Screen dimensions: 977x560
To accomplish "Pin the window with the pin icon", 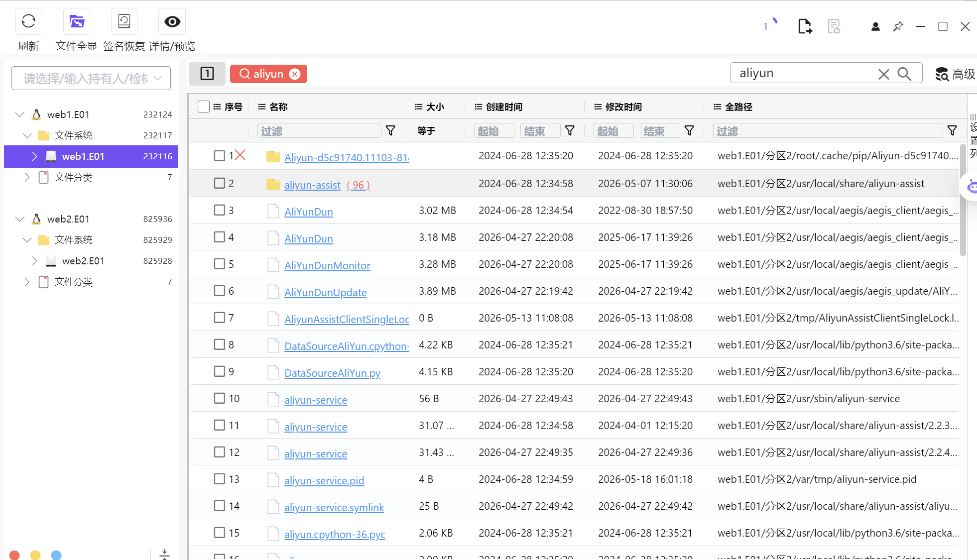I will click(898, 26).
